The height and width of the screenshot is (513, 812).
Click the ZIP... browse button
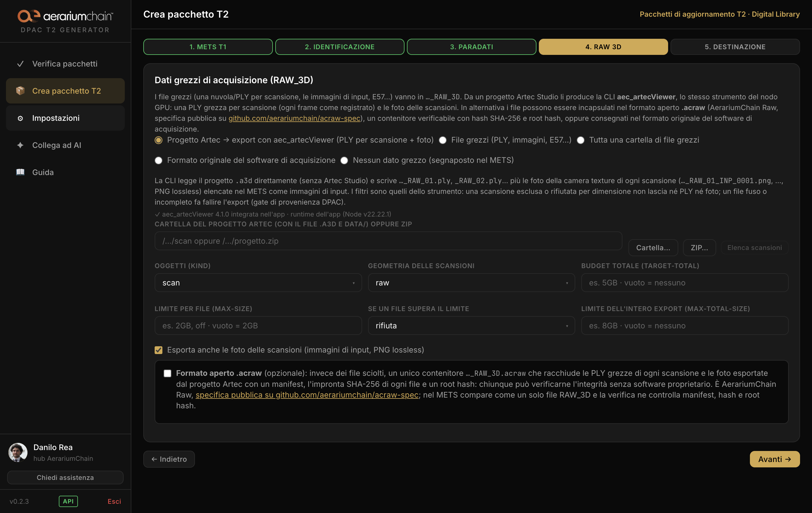(x=699, y=248)
